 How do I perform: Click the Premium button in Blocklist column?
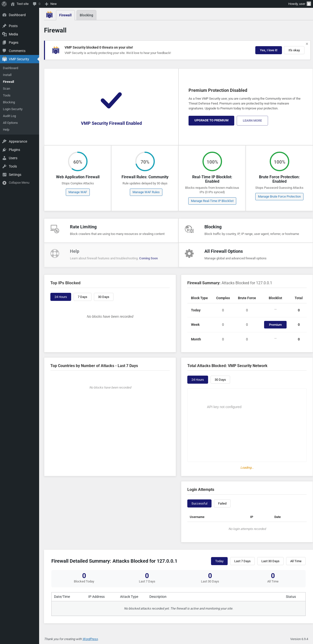click(x=275, y=325)
